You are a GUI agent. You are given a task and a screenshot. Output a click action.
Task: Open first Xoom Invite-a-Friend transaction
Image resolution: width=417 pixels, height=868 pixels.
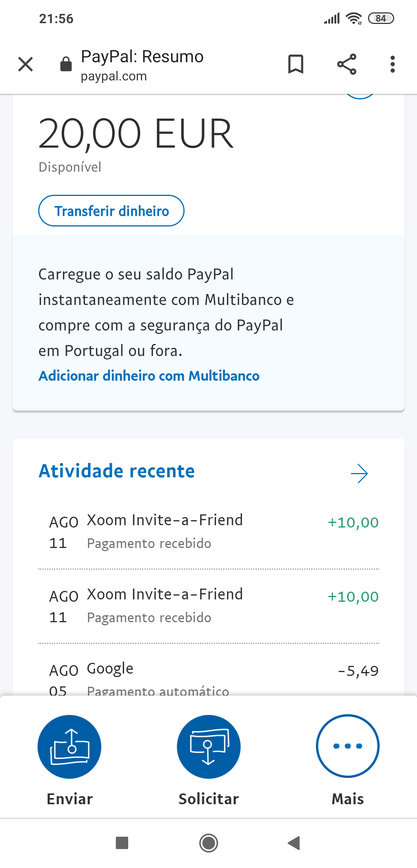pyautogui.click(x=208, y=531)
